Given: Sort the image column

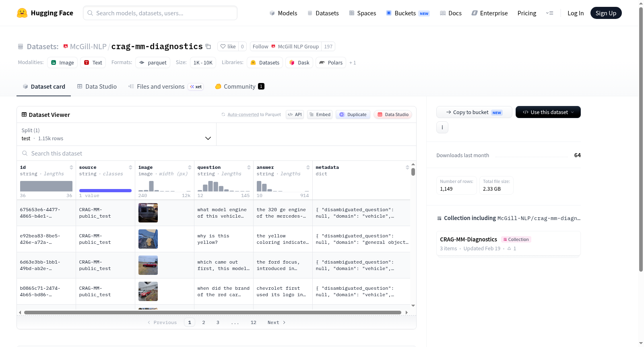Looking at the screenshot, I should click(x=190, y=167).
